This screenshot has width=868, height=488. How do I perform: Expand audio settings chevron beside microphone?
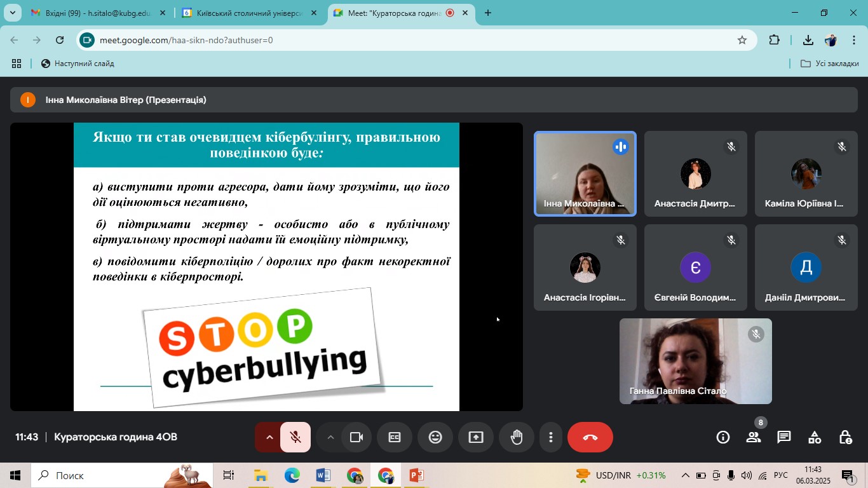click(269, 437)
